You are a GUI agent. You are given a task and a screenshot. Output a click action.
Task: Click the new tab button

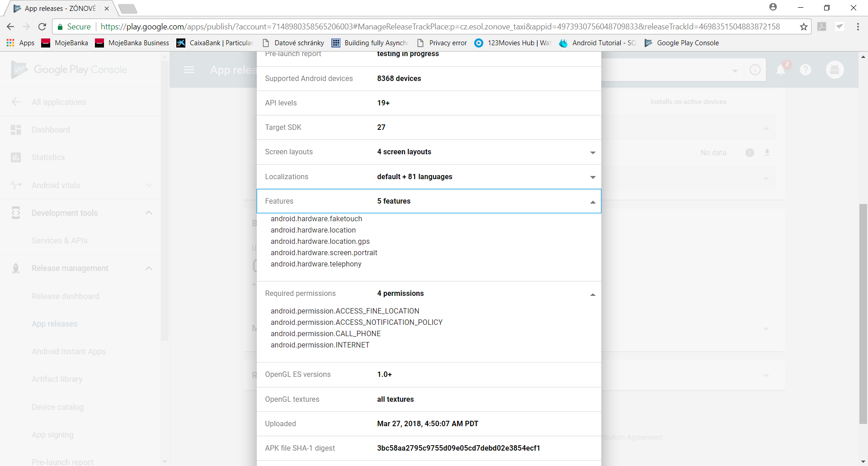pyautogui.click(x=127, y=9)
